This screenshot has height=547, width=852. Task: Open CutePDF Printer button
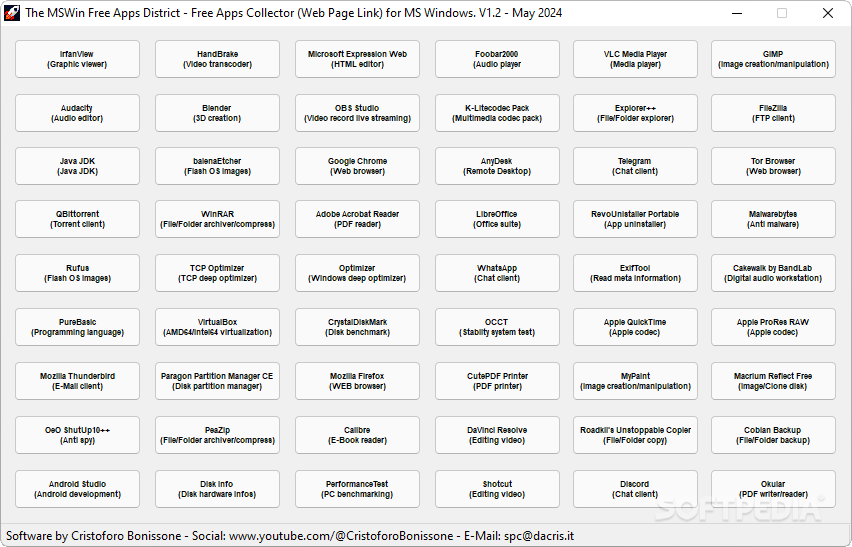pyautogui.click(x=497, y=381)
